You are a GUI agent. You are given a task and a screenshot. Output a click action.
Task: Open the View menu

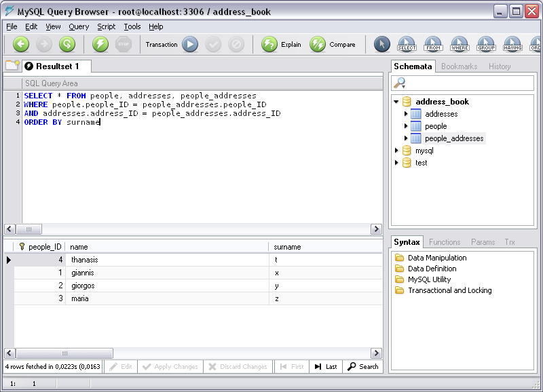pyautogui.click(x=53, y=26)
